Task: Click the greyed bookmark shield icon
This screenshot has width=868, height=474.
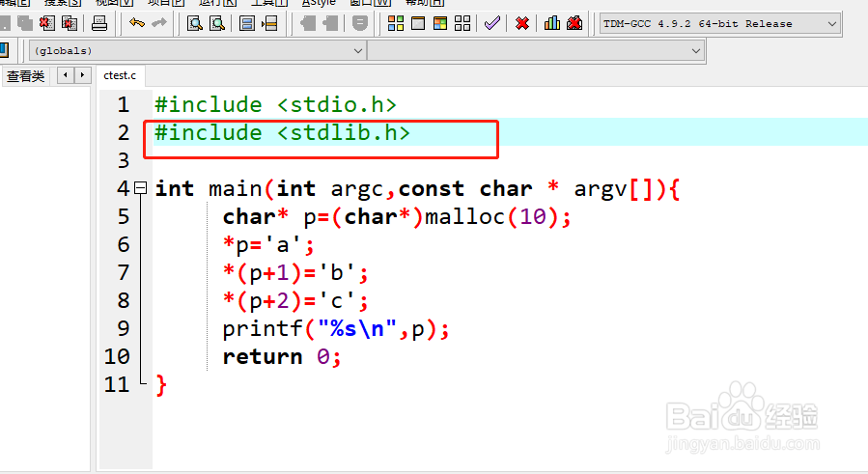Action: (360, 23)
